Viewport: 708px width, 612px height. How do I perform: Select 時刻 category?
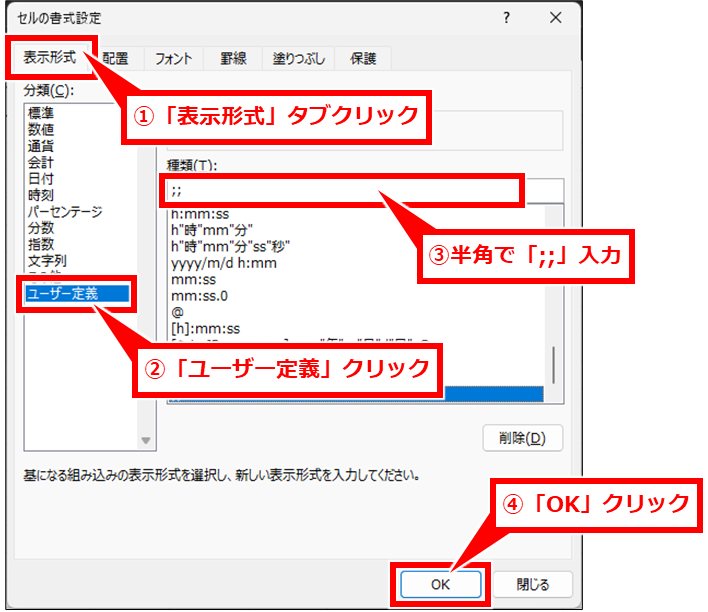[41, 195]
